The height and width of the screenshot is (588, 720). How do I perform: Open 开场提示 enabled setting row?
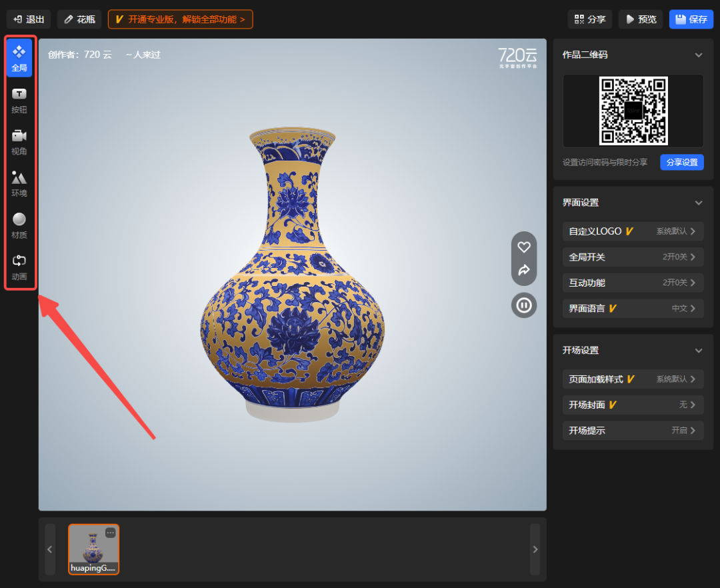coord(633,431)
